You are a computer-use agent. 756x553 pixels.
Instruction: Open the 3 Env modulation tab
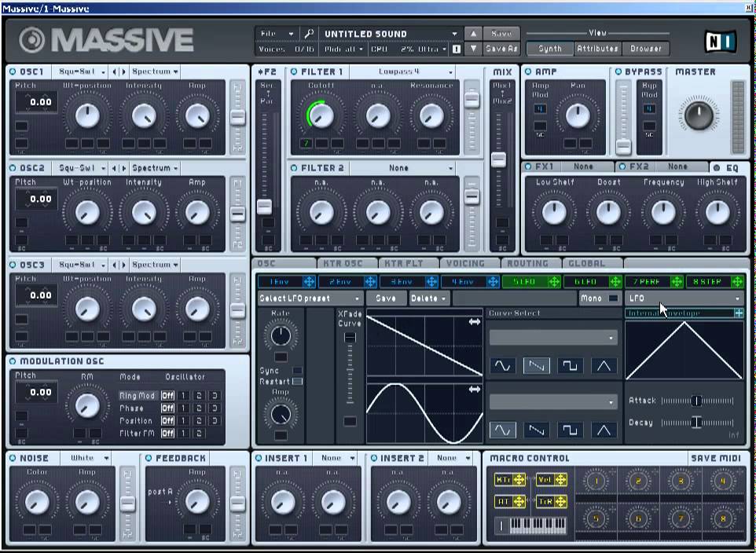[401, 281]
